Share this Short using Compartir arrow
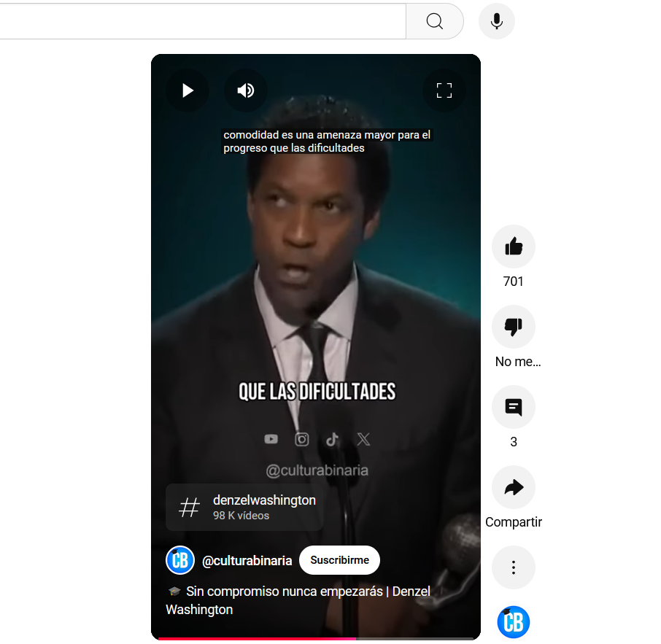The height and width of the screenshot is (644, 661). (514, 487)
